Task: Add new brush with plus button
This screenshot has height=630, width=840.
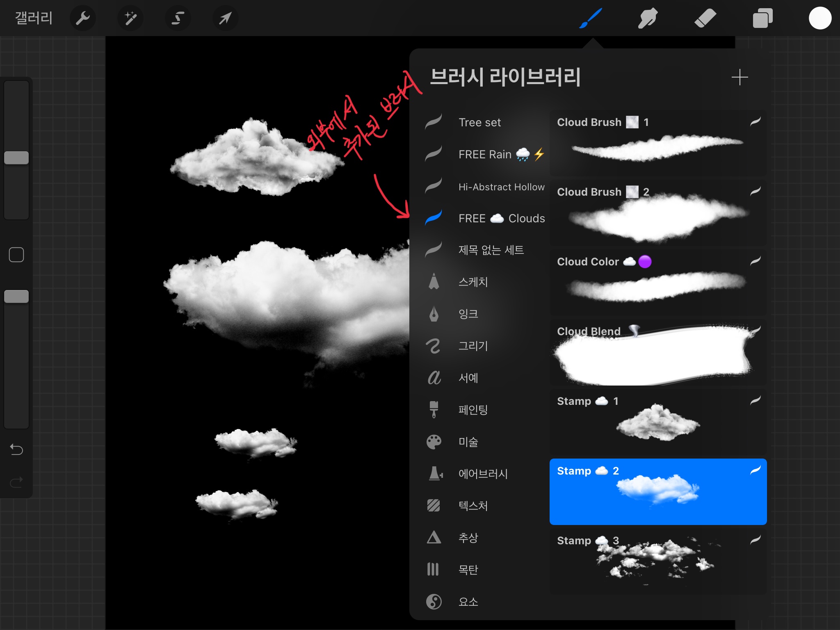Action: (x=740, y=77)
